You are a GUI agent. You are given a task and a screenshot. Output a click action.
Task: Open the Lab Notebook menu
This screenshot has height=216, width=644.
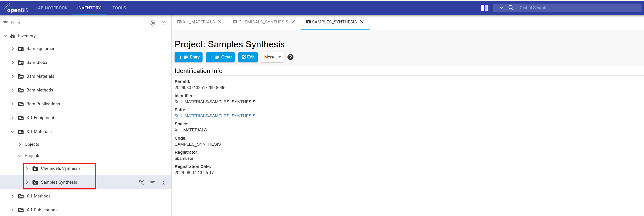tap(51, 8)
